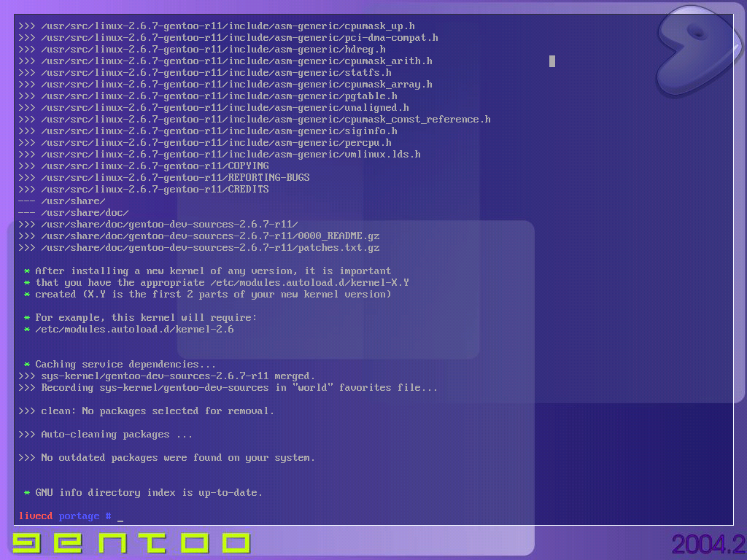
Task: Click the Gentoo 'g' logo graphic
Action: [x=698, y=50]
